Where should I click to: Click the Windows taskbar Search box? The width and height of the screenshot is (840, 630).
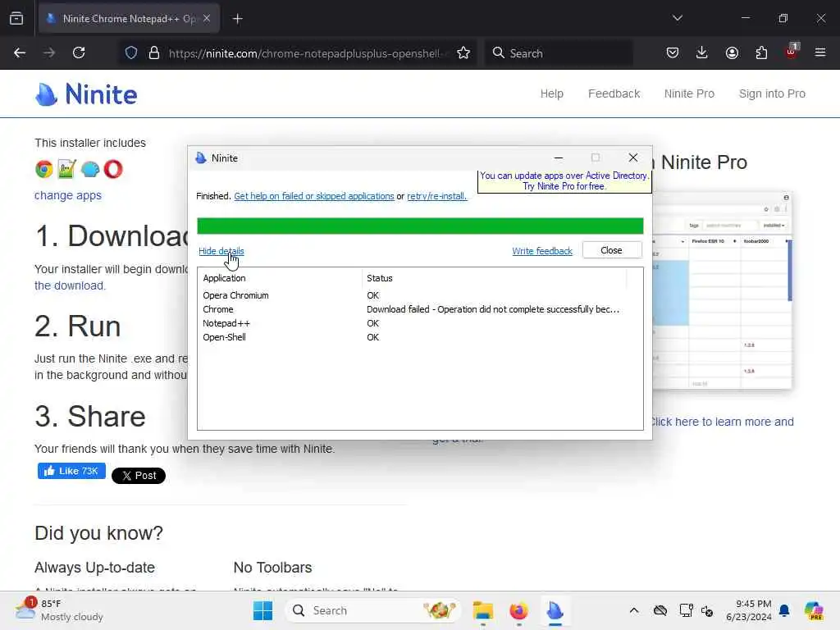(x=372, y=610)
